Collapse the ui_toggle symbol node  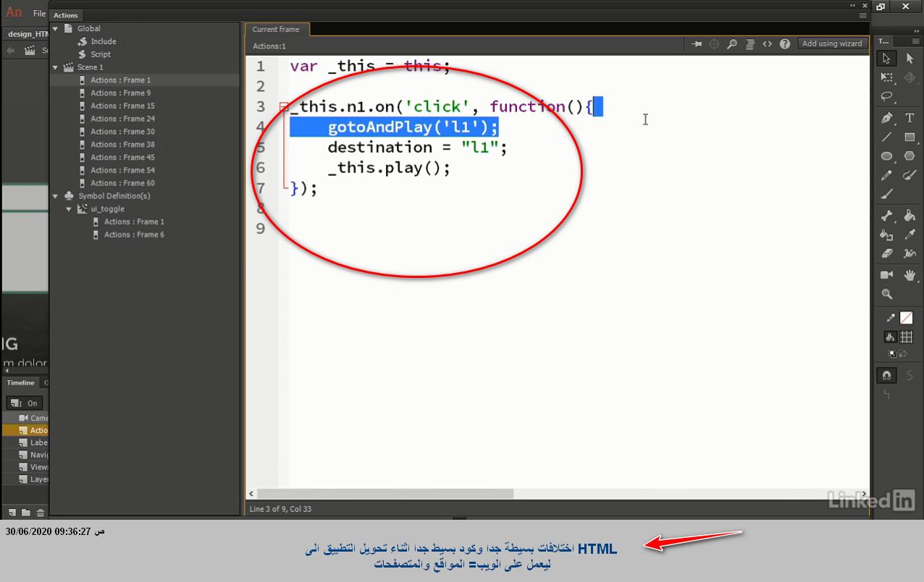tap(69, 209)
